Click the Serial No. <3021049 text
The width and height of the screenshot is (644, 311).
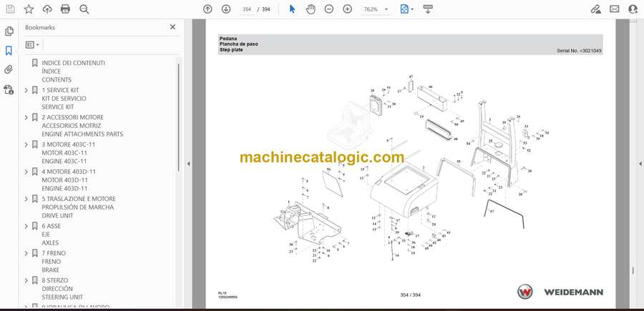(x=579, y=51)
